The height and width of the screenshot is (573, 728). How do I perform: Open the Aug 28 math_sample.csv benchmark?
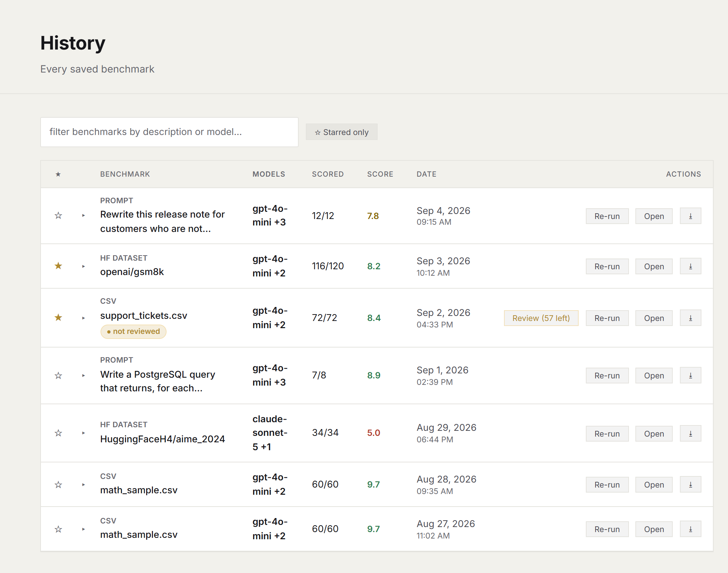(x=654, y=485)
